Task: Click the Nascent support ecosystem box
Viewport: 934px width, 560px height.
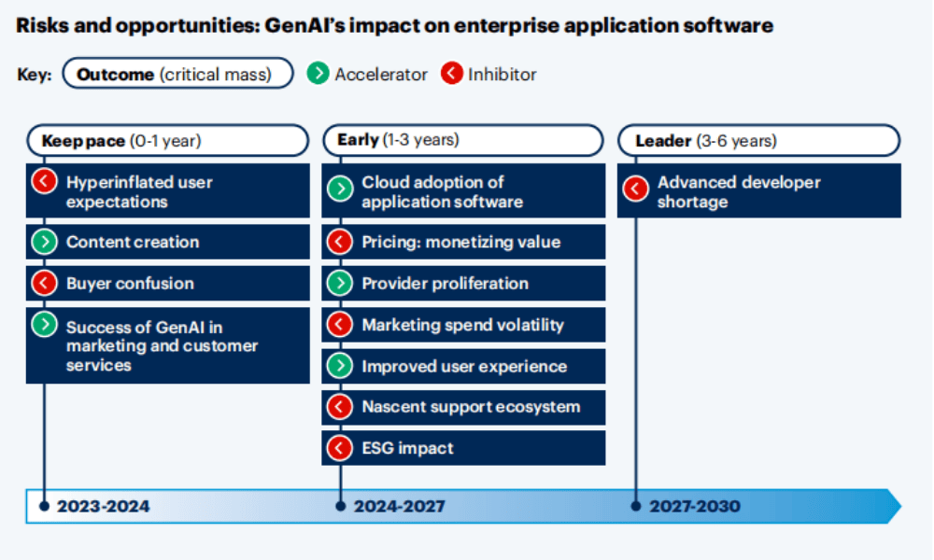Action: coord(463,407)
